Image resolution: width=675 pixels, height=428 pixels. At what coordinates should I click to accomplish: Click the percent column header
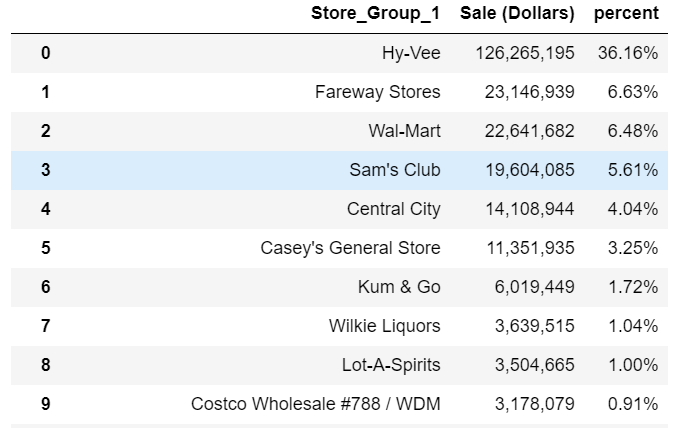pyautogui.click(x=626, y=14)
